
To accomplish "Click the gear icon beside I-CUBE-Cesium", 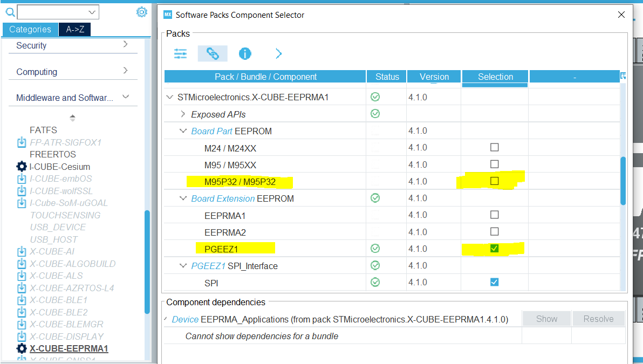I will 22,166.
